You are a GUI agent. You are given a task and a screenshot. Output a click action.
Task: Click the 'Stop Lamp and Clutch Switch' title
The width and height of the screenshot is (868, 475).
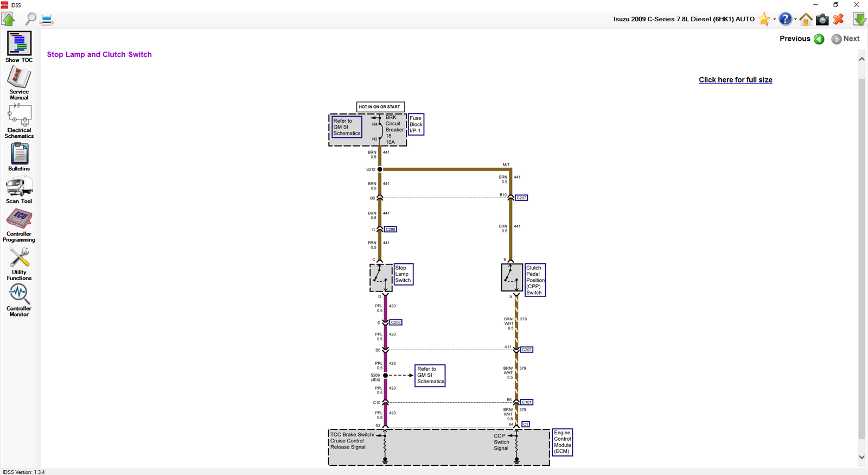(x=99, y=54)
